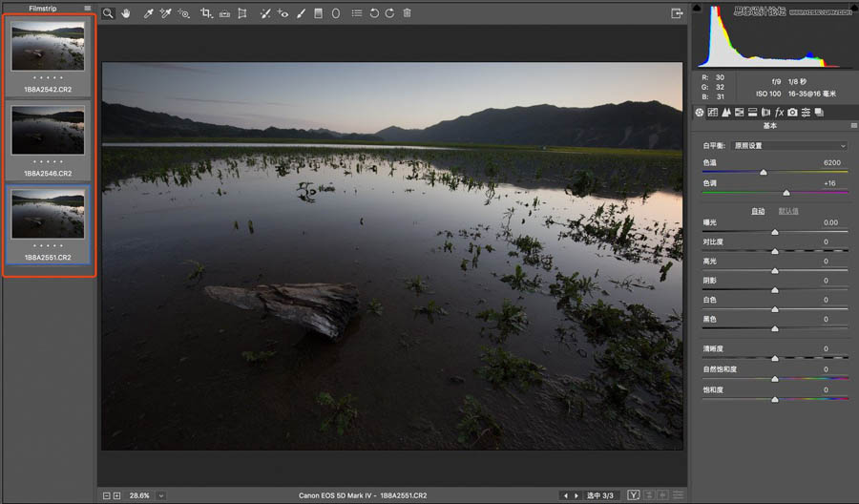Open the Basic panel tab icon
The image size is (859, 504).
[x=700, y=113]
